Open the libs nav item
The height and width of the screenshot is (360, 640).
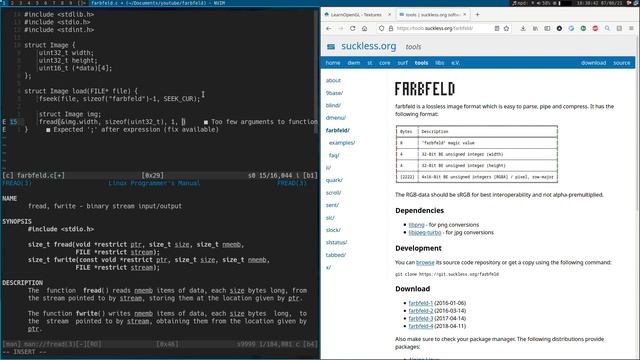[440, 63]
